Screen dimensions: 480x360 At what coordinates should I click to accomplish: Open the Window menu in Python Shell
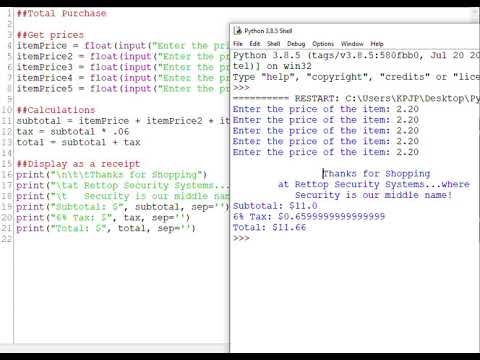[352, 44]
